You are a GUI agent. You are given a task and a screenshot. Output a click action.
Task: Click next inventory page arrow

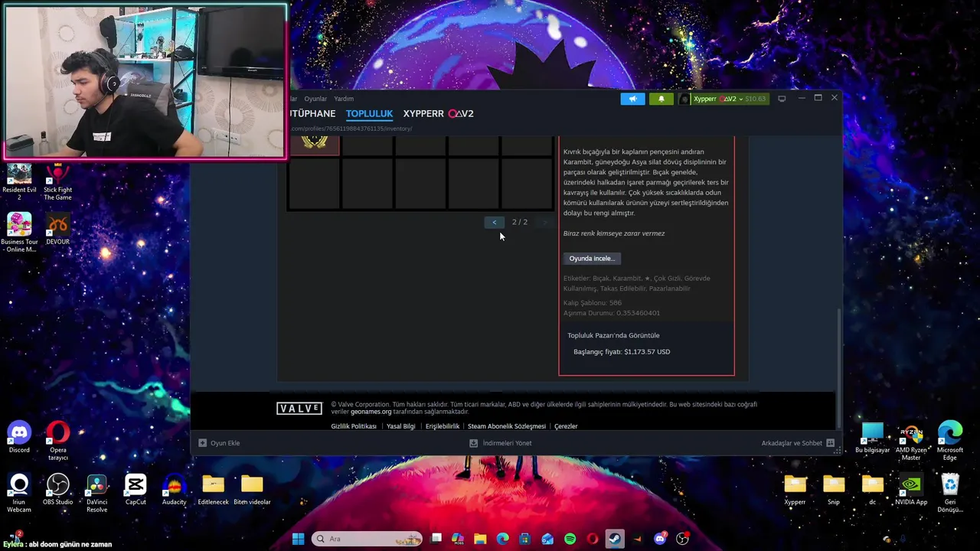pos(544,222)
